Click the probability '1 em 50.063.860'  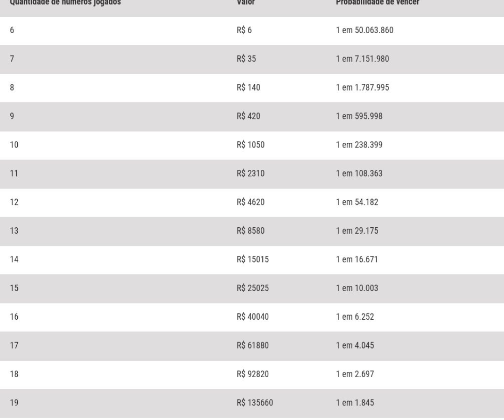coord(364,30)
